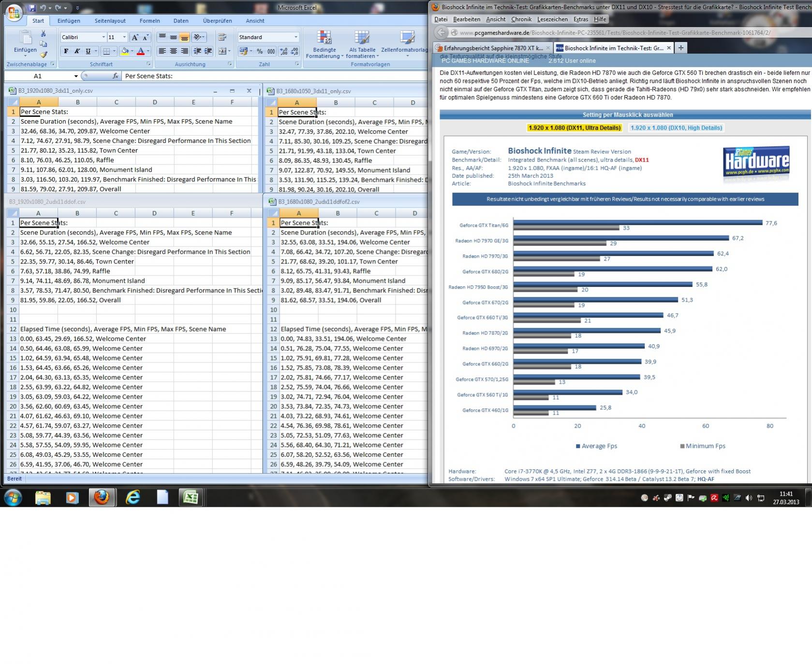Open the Einfügen ribbon tab
This screenshot has width=812, height=664.
point(69,21)
